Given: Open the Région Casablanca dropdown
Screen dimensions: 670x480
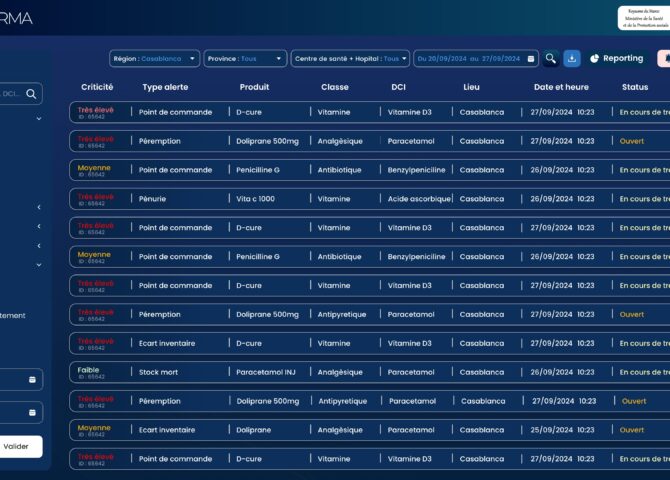Looking at the screenshot, I should pyautogui.click(x=154, y=59).
